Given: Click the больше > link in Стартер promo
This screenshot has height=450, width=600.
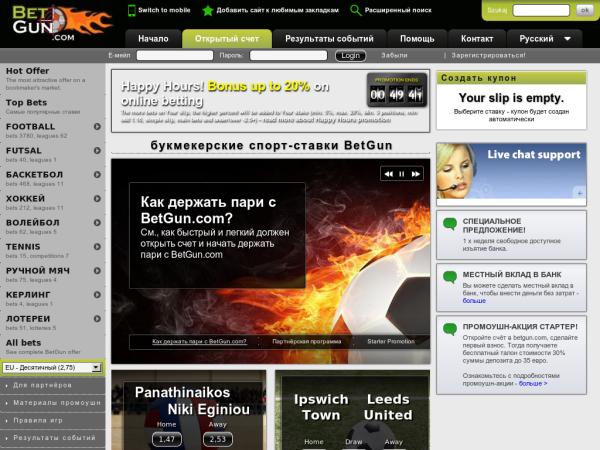Looking at the screenshot, I should coord(533,383).
